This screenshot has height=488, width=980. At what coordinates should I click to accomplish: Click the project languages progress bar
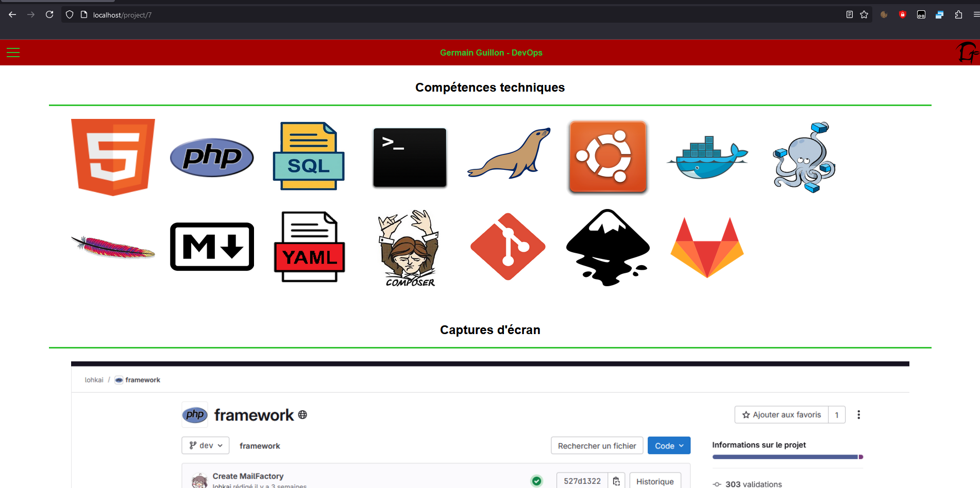[787, 457]
